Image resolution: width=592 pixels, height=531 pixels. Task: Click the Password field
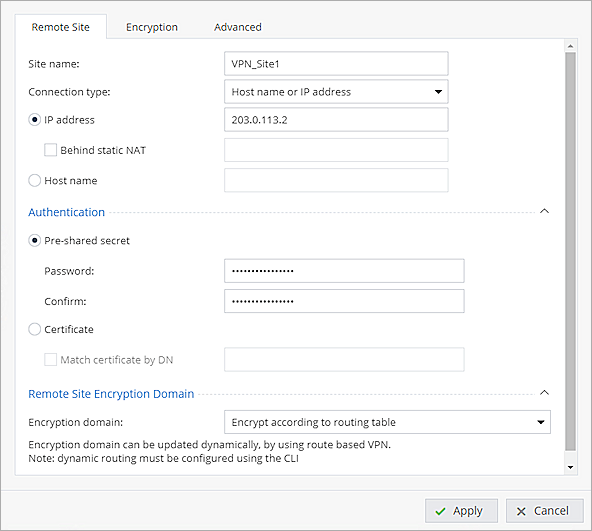344,271
